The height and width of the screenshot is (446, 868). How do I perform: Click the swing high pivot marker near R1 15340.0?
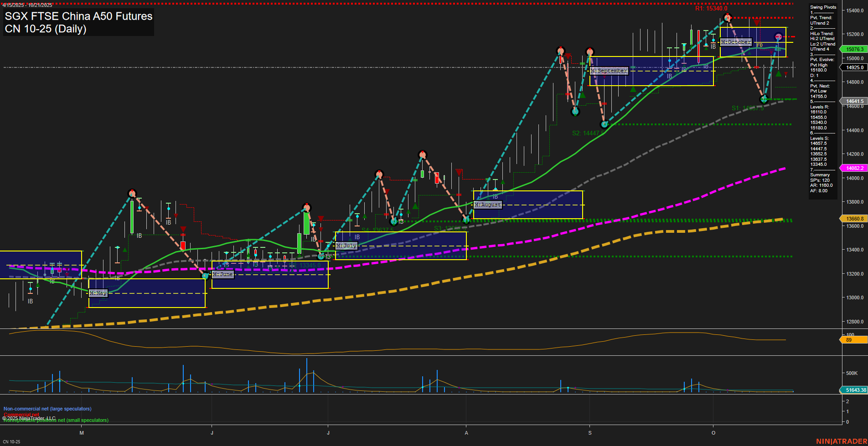[x=727, y=18]
